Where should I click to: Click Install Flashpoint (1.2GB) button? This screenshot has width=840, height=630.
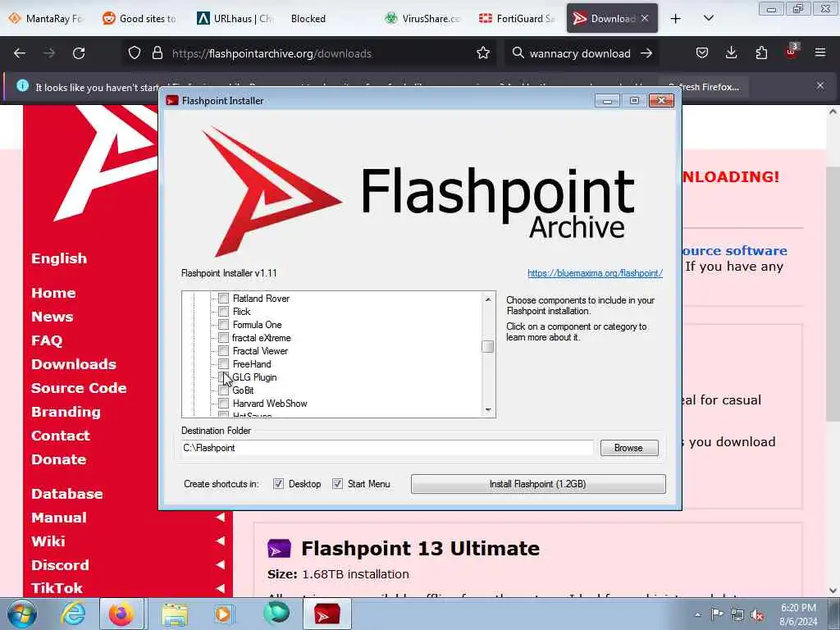click(538, 484)
